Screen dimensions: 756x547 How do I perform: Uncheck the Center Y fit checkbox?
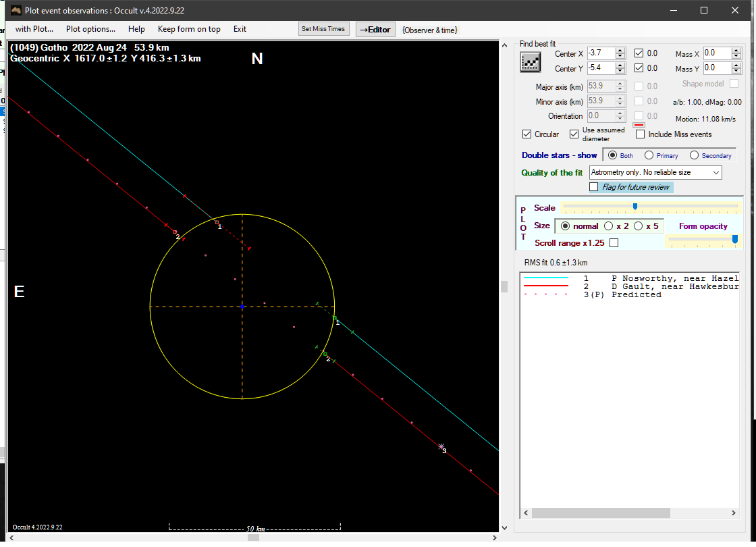click(x=639, y=68)
